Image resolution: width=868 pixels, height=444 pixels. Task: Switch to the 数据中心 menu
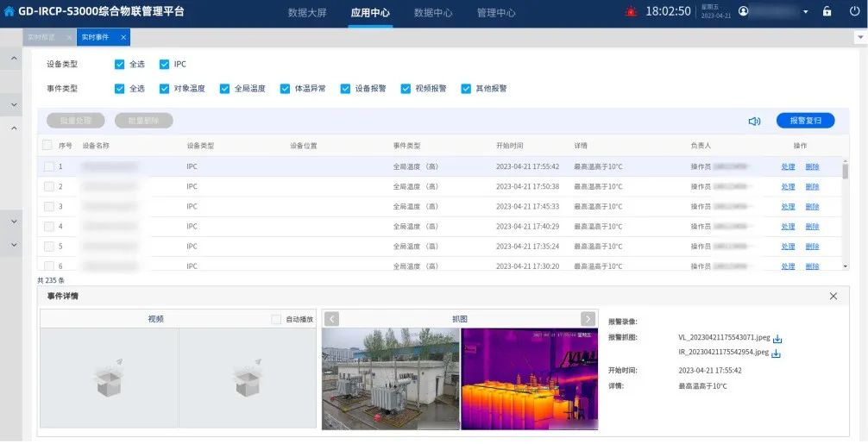433,13
